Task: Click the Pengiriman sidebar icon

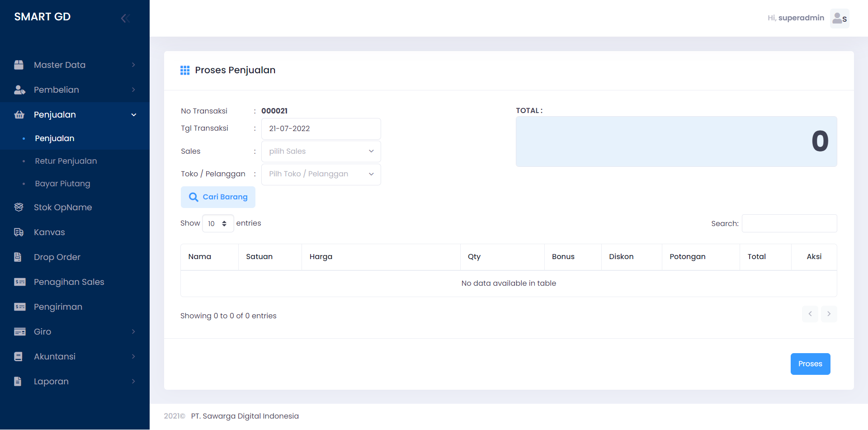Action: coord(20,307)
